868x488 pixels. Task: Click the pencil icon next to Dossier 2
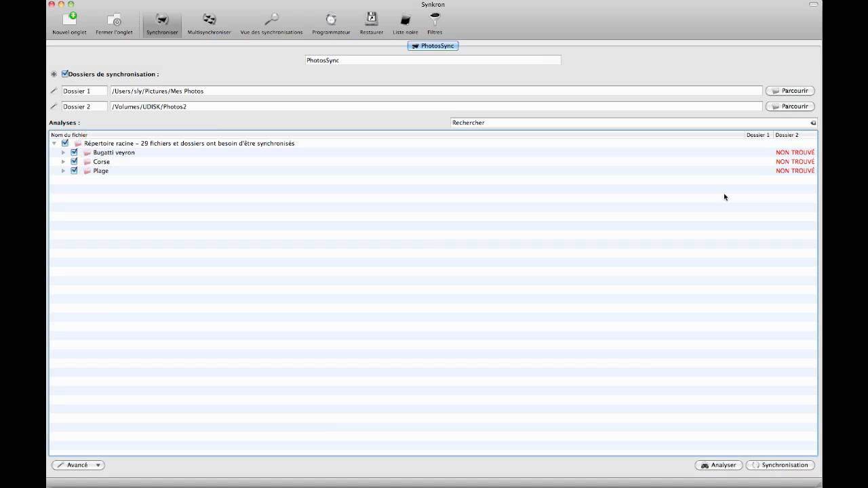[54, 106]
